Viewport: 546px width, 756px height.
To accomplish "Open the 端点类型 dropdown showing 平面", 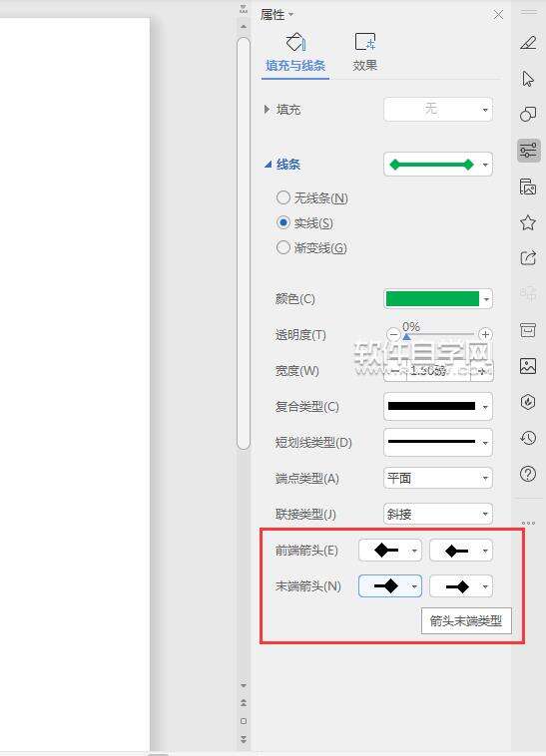I will (438, 479).
